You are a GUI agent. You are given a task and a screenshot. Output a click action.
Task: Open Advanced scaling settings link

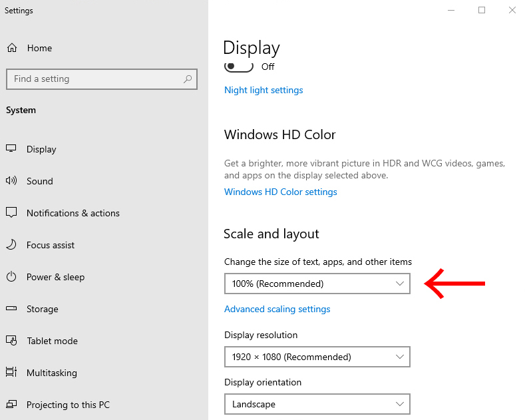[x=277, y=309]
